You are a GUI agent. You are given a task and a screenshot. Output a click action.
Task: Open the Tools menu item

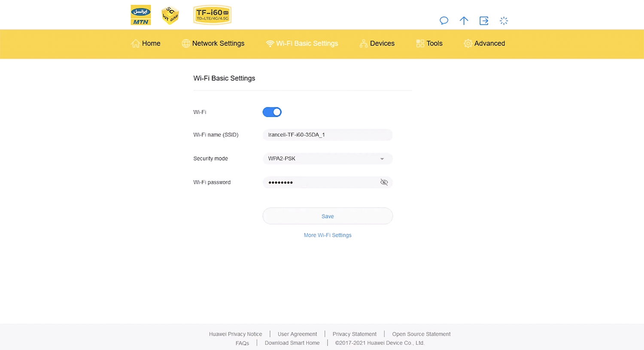pos(429,43)
